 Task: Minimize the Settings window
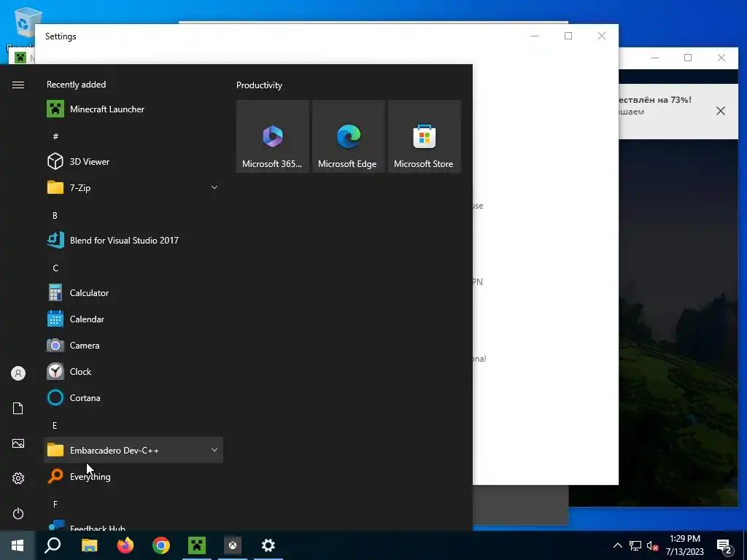coord(535,36)
